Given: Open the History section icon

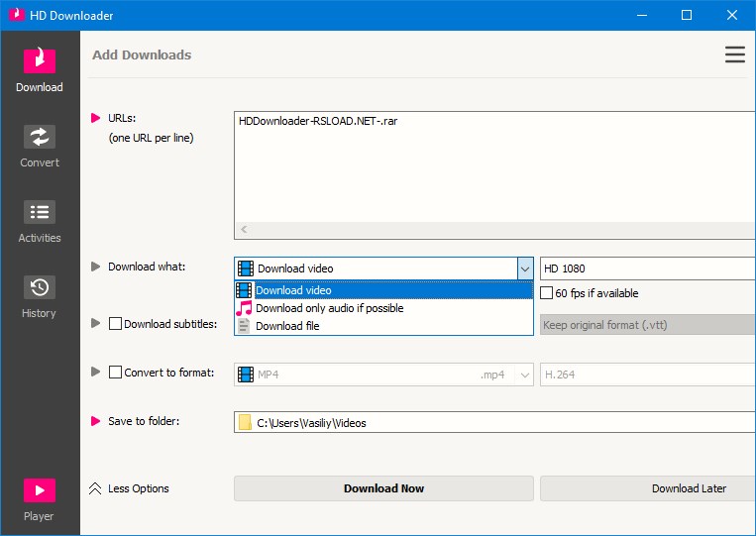Looking at the screenshot, I should point(40,287).
